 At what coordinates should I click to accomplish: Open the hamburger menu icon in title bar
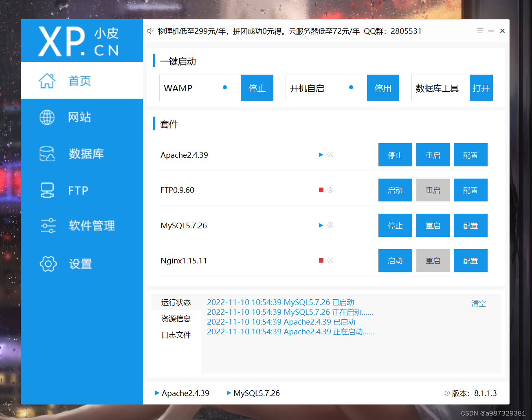coord(480,31)
